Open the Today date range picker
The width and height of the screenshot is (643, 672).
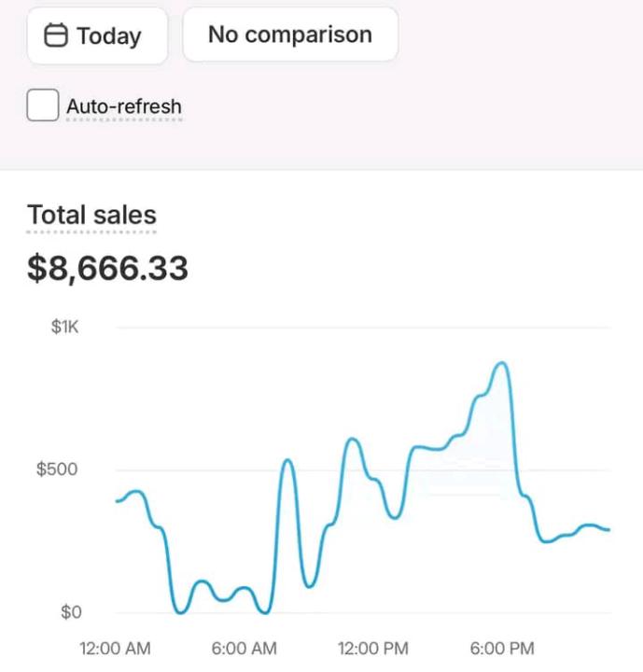pyautogui.click(x=97, y=36)
